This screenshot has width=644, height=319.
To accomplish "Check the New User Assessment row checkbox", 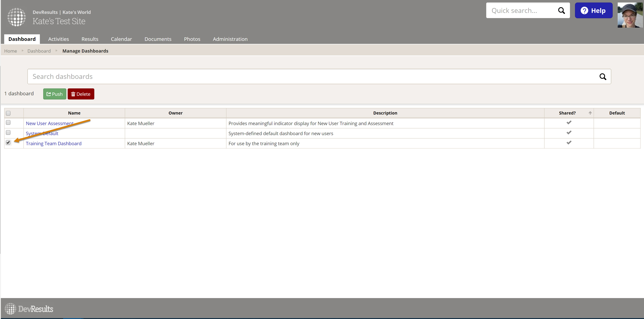I will click(x=8, y=123).
